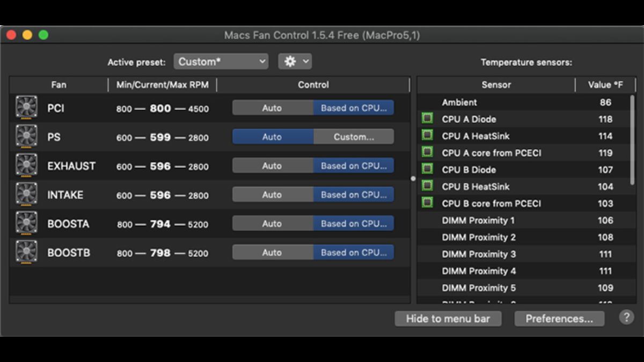Click the yellow minimize window button
The height and width of the screenshot is (362, 644).
[27, 35]
